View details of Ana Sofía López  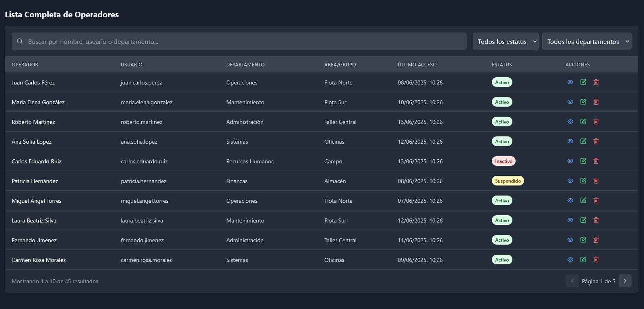click(x=570, y=141)
